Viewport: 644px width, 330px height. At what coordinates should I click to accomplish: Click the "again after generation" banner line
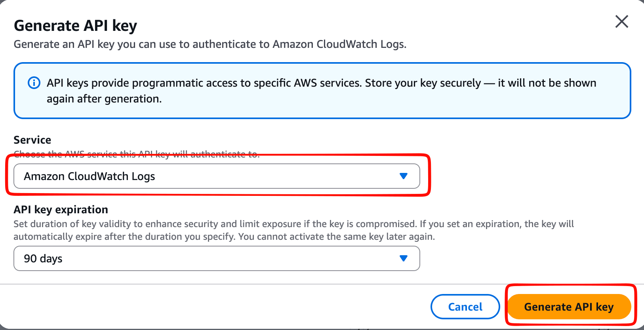point(104,99)
